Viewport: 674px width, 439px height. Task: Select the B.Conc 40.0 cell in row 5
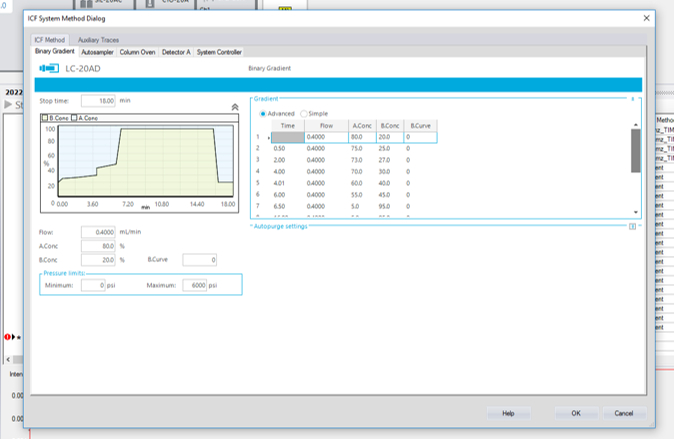click(390, 183)
